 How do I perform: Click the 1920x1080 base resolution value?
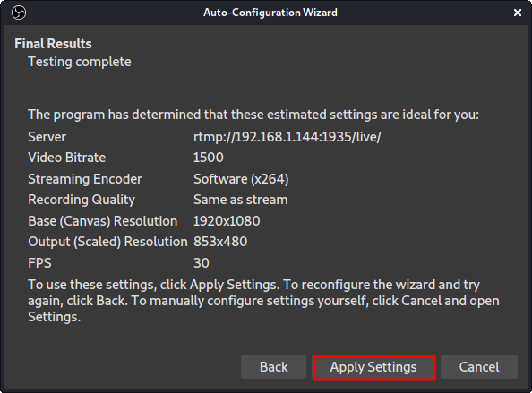tap(227, 221)
